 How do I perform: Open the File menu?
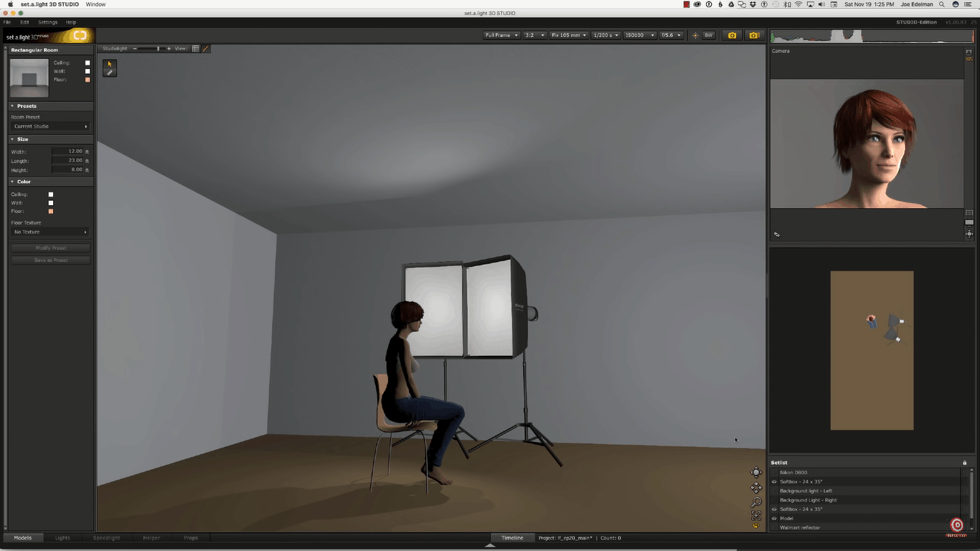(7, 22)
